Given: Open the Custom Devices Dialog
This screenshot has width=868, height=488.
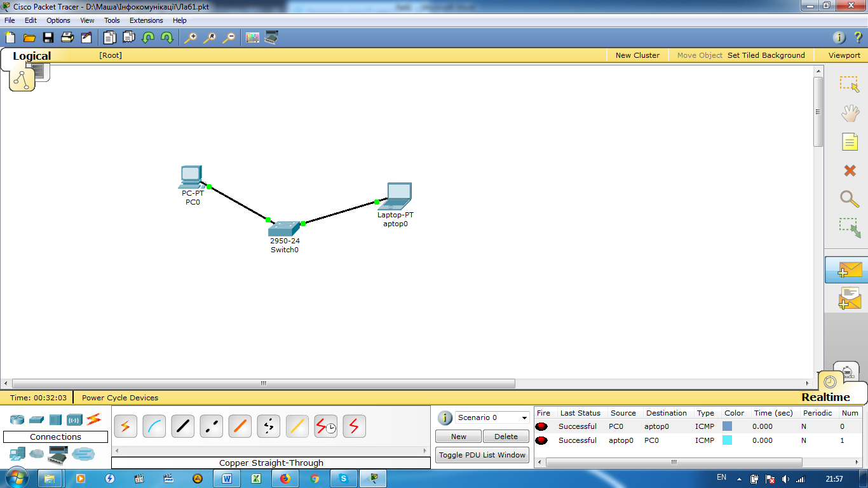Looking at the screenshot, I should click(x=271, y=37).
